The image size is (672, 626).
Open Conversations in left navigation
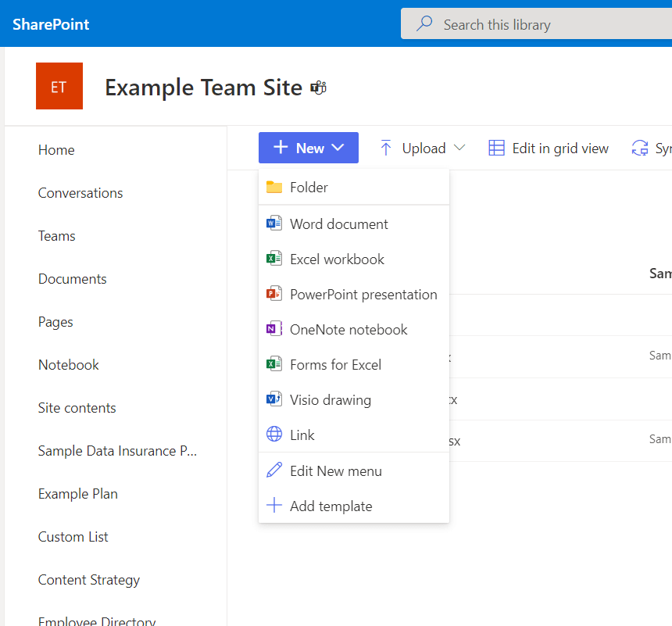click(80, 193)
